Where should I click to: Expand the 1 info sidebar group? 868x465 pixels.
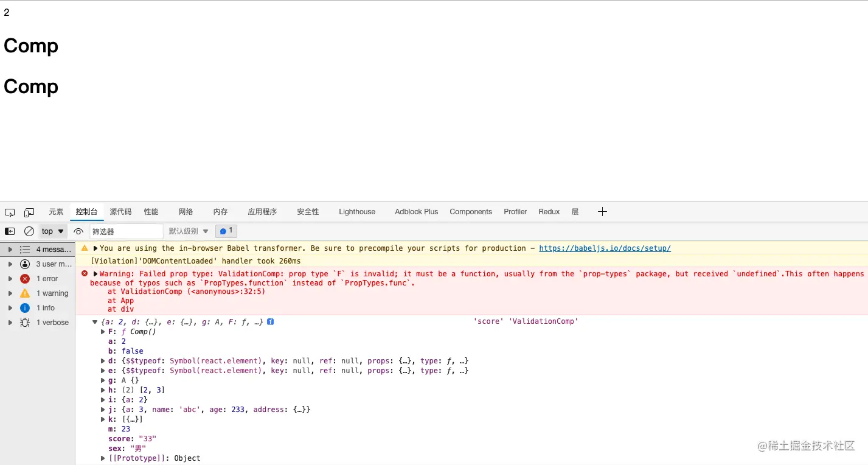point(10,308)
